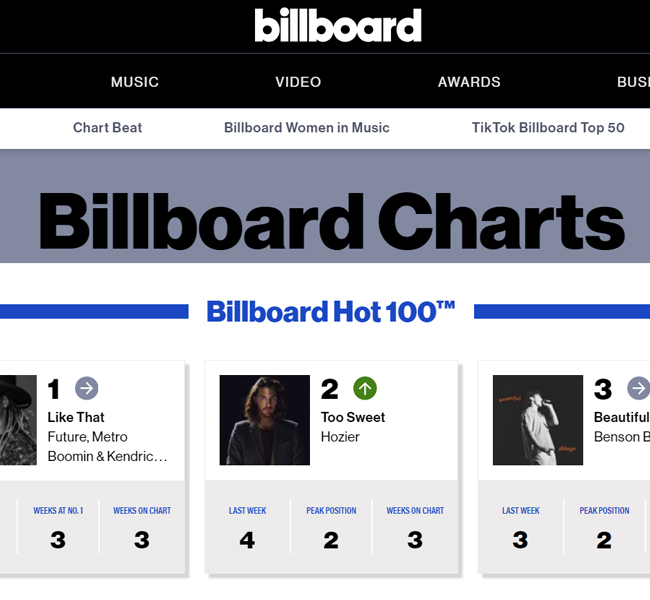Select the Too Sweet song title

pos(353,417)
